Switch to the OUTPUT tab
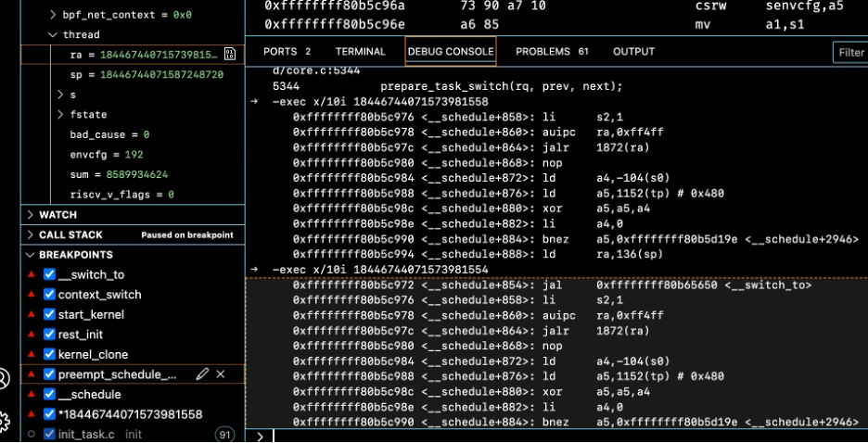Viewport: 868px width, 443px height. pos(633,52)
